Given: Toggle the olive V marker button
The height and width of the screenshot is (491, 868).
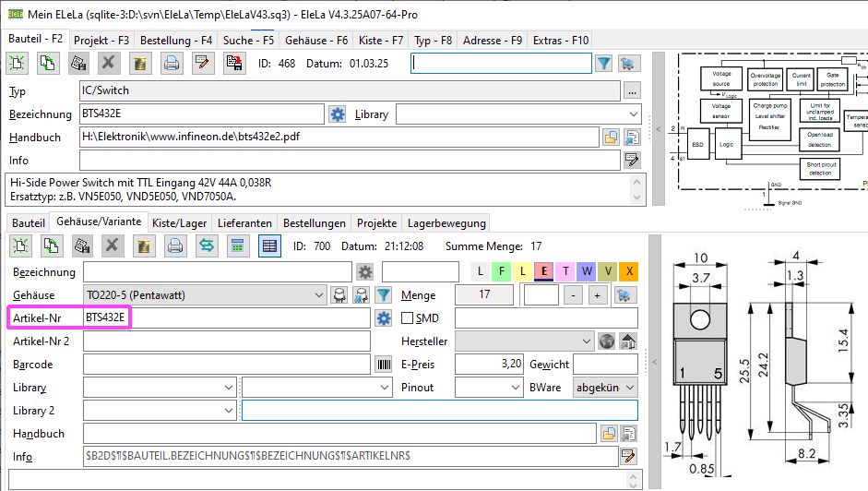Looking at the screenshot, I should tap(608, 271).
